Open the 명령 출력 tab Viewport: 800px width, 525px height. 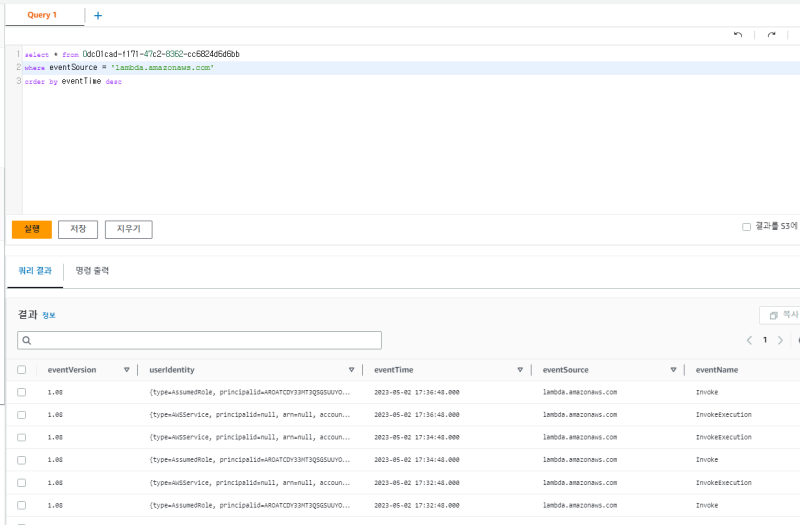point(92,271)
